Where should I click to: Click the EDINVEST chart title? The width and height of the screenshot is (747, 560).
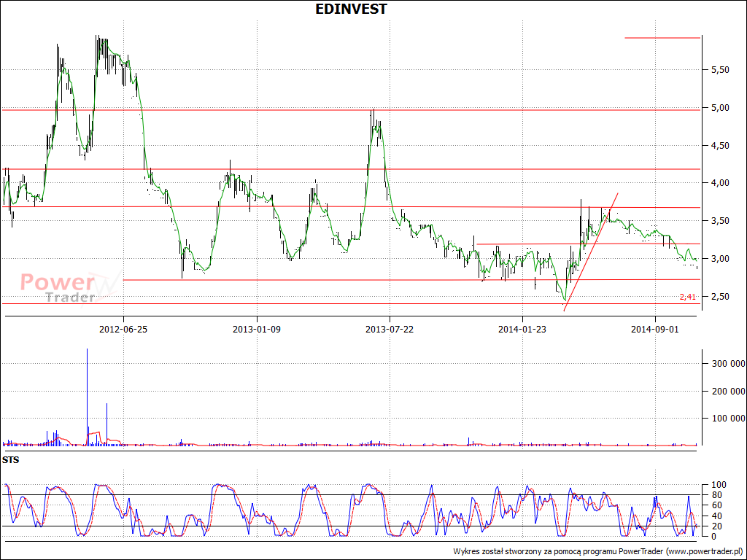[351, 9]
